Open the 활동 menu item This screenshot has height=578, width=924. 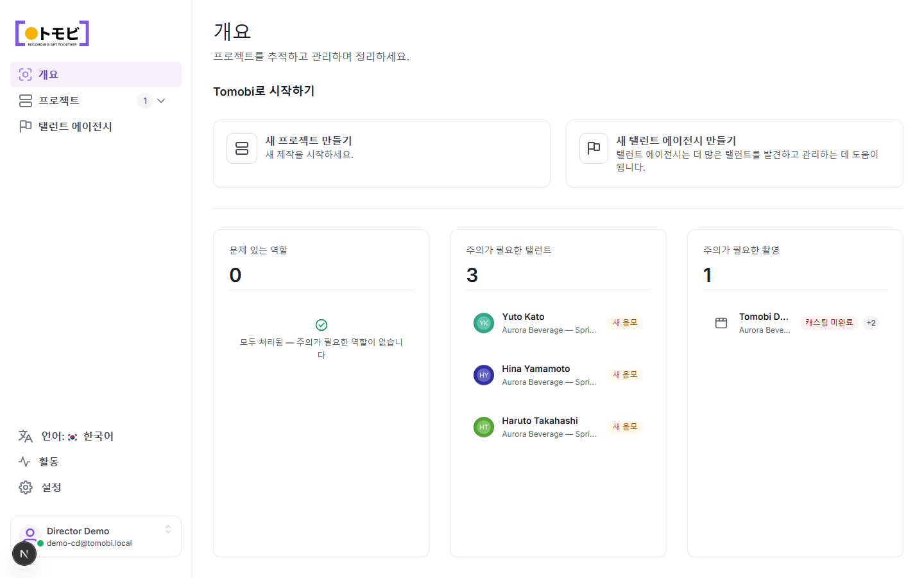pos(96,462)
